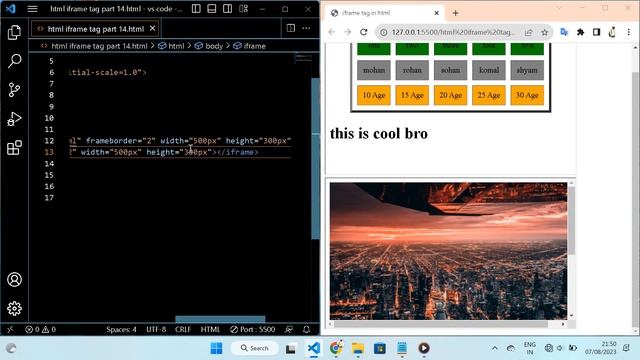Screen dimensions: 640x360
Task: Open the Accounts menu in VS Code
Action: click(14, 280)
